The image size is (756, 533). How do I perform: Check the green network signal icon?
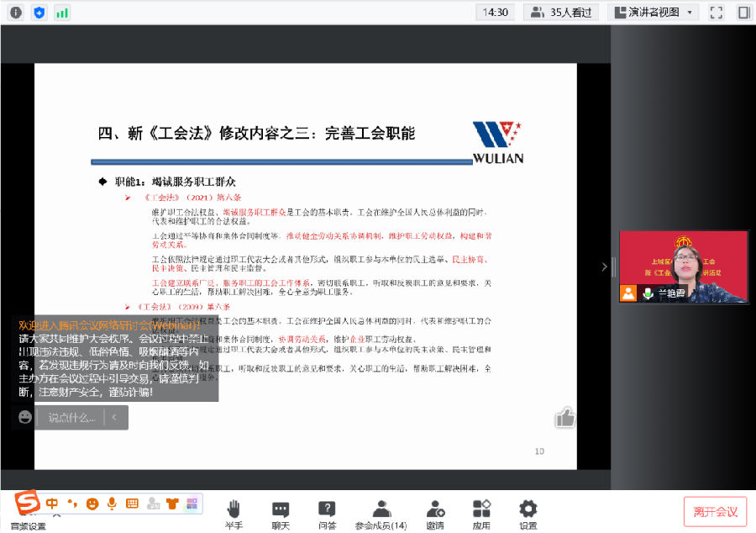pos(62,13)
